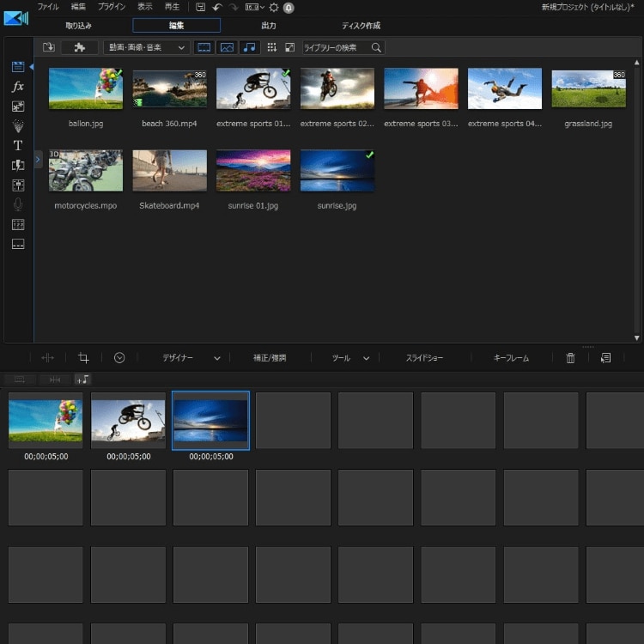Select the grassland.jpg thumbnail
The width and height of the screenshot is (644, 644).
click(x=588, y=88)
